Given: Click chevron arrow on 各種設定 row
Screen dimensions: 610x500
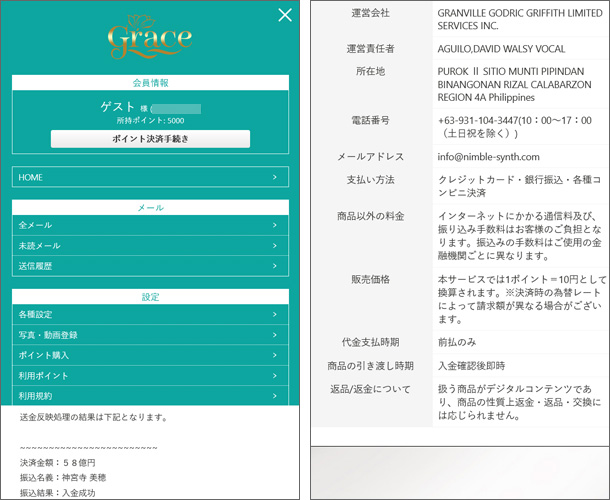Looking at the screenshot, I should (274, 315).
